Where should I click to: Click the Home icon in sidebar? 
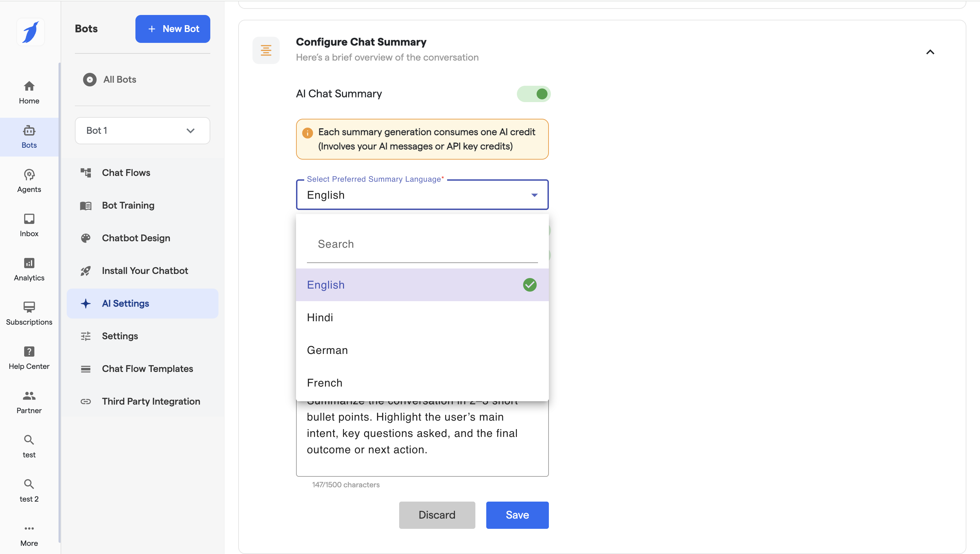click(x=29, y=86)
